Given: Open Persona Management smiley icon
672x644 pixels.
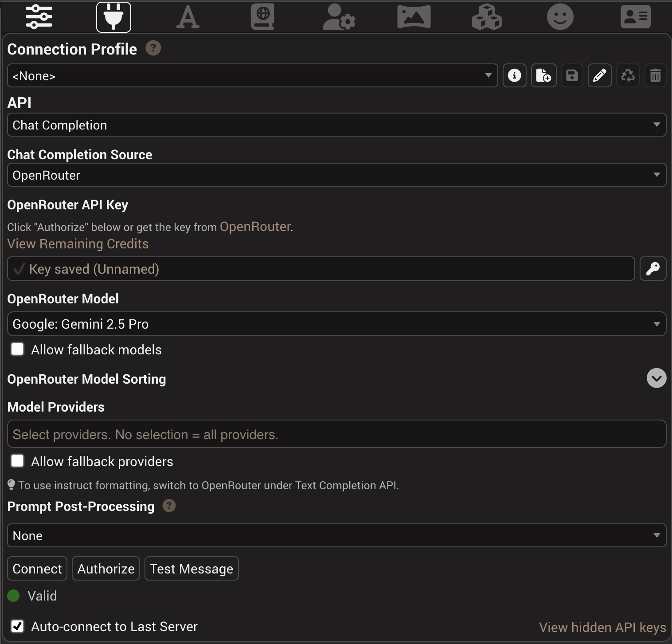Looking at the screenshot, I should click(560, 17).
